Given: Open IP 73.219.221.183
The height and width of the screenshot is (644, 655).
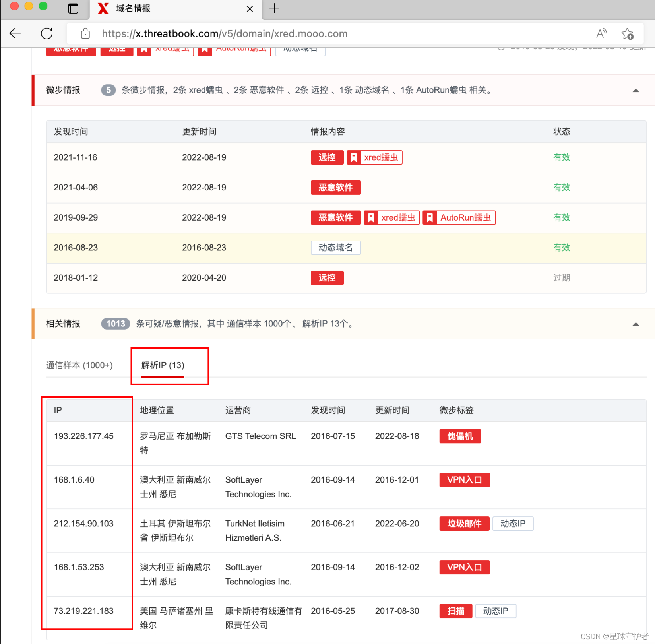Looking at the screenshot, I should pos(84,611).
